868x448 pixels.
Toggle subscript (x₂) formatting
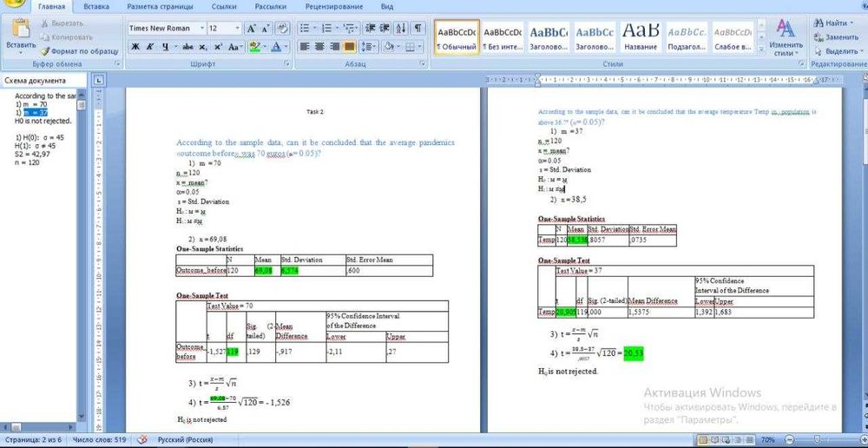point(203,47)
